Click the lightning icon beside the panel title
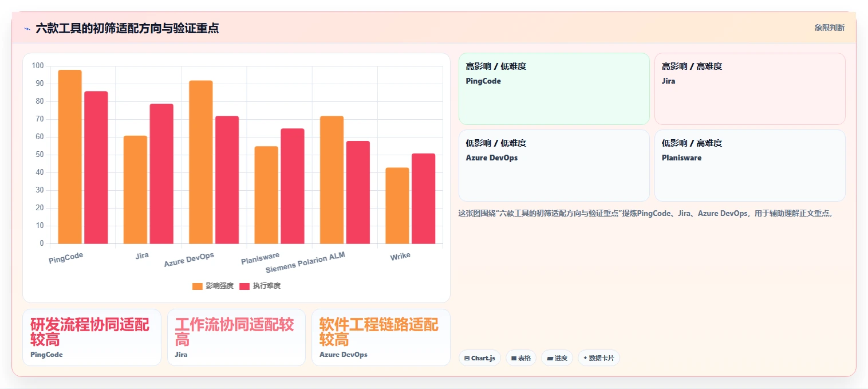Screen dimensions: 868x389 tap(27, 29)
